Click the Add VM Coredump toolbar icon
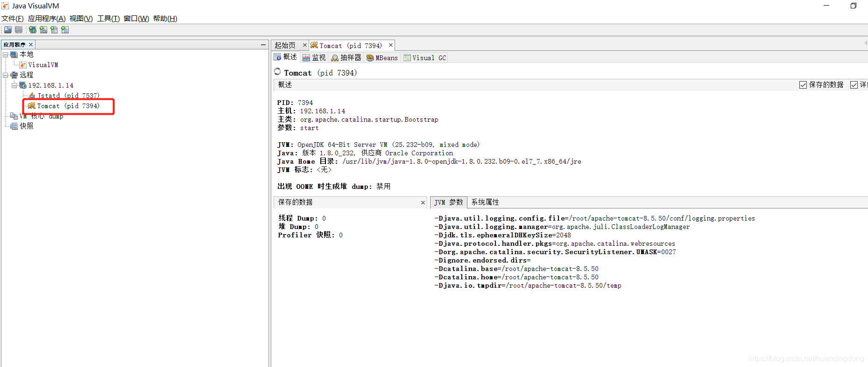This screenshot has height=367, width=868. 54,30
